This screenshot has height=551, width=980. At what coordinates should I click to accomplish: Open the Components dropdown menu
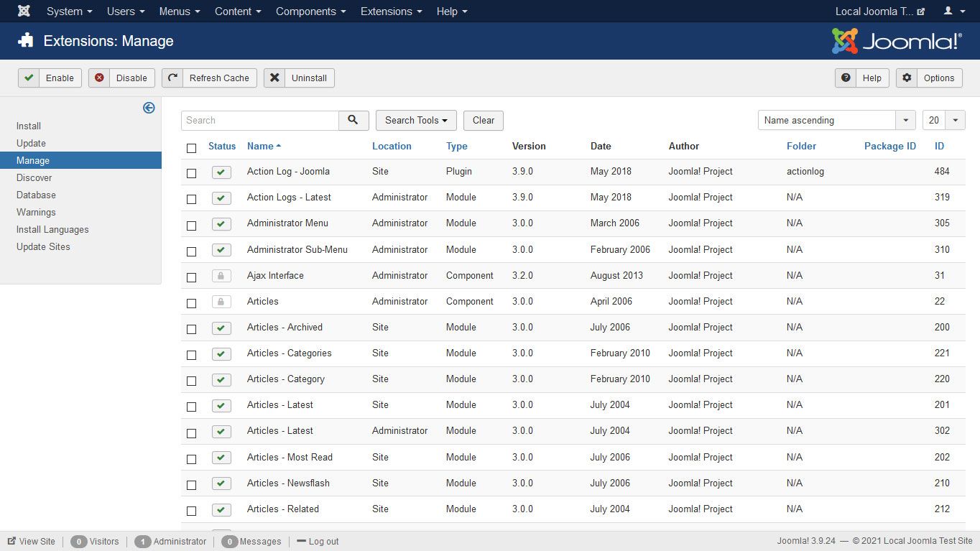[311, 11]
